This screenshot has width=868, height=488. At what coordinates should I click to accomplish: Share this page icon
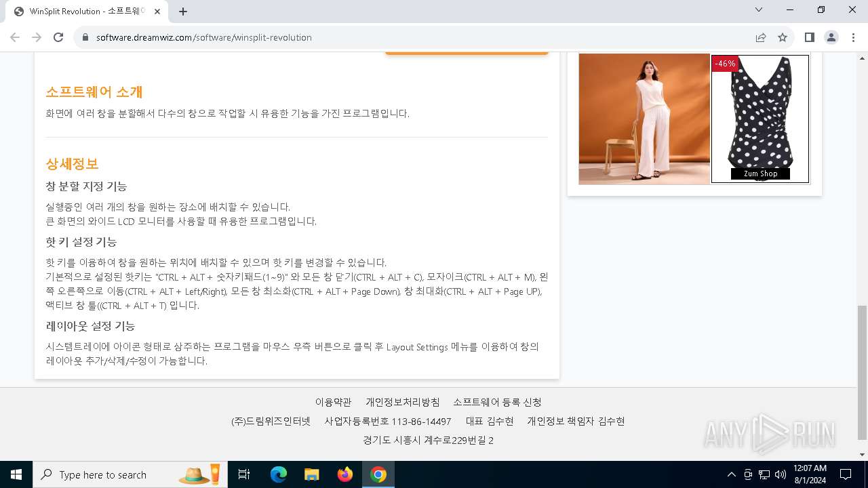point(761,37)
